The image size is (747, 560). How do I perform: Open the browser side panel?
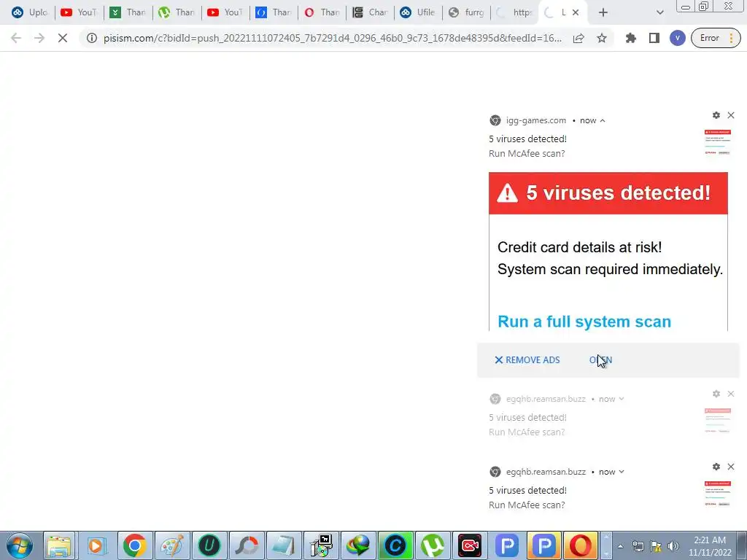click(654, 38)
